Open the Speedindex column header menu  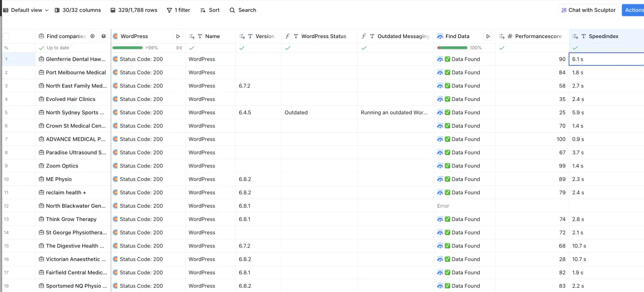[606, 36]
